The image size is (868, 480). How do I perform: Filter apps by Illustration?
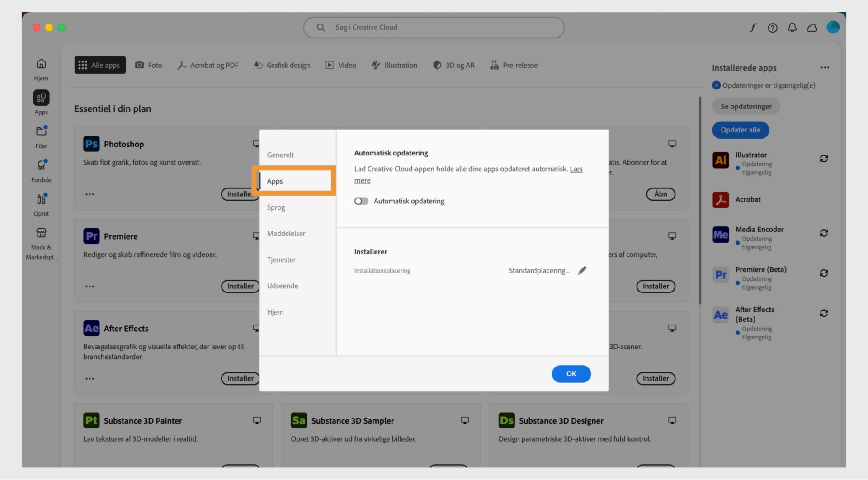[394, 65]
